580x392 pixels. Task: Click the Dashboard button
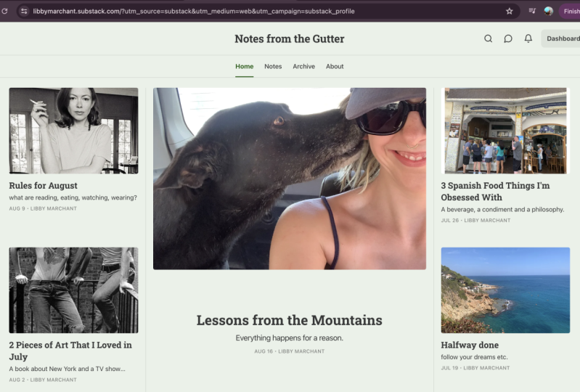click(561, 38)
